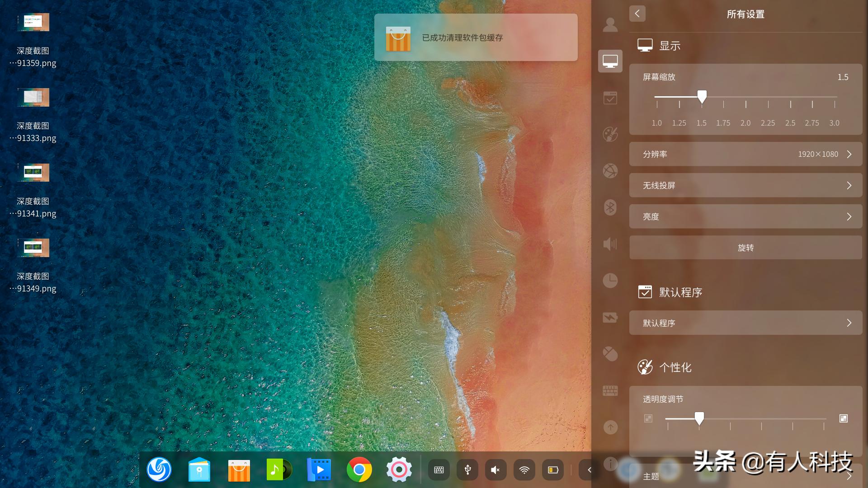Collapse the dock tray arrow
This screenshot has width=868, height=488.
[589, 470]
